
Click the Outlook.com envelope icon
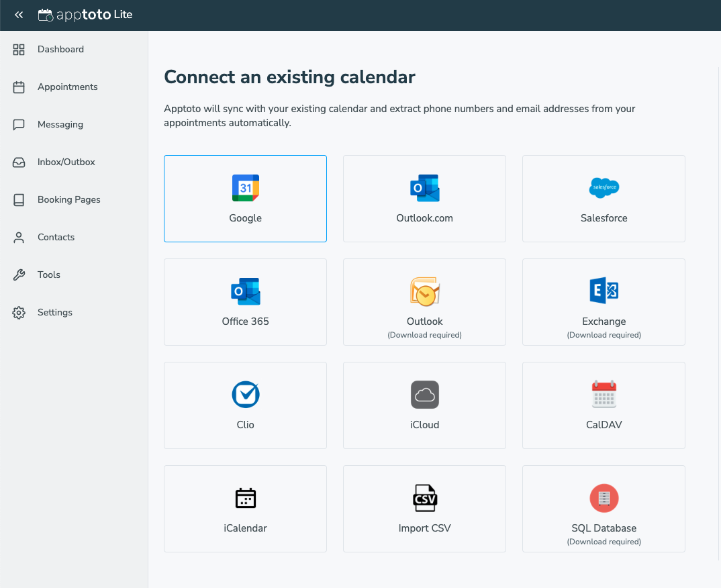tap(425, 188)
